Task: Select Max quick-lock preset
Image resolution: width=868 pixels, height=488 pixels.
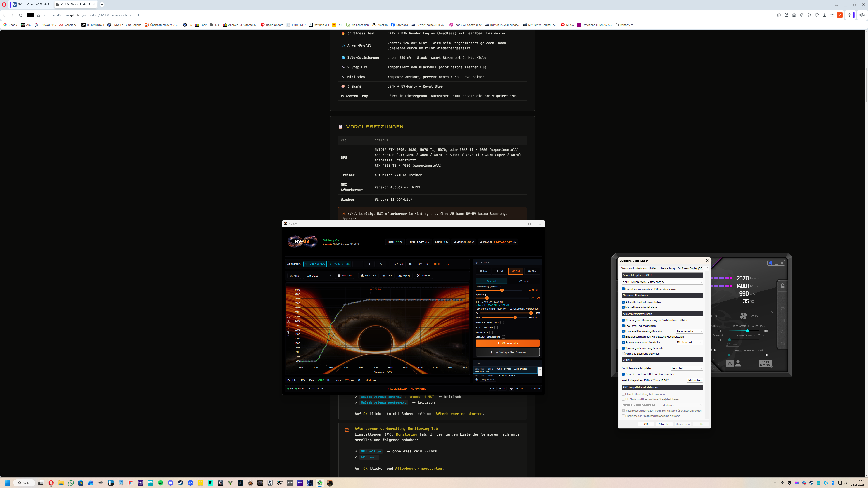Action: tap(532, 271)
